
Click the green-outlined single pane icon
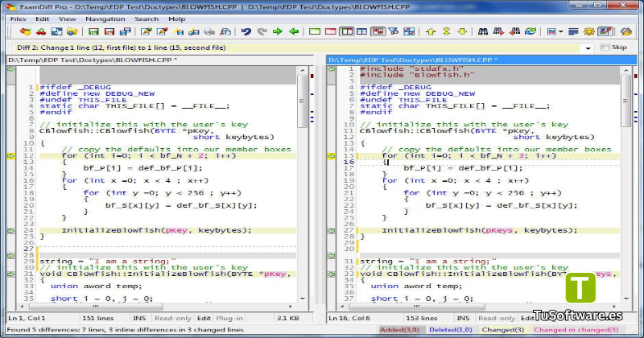[x=315, y=31]
